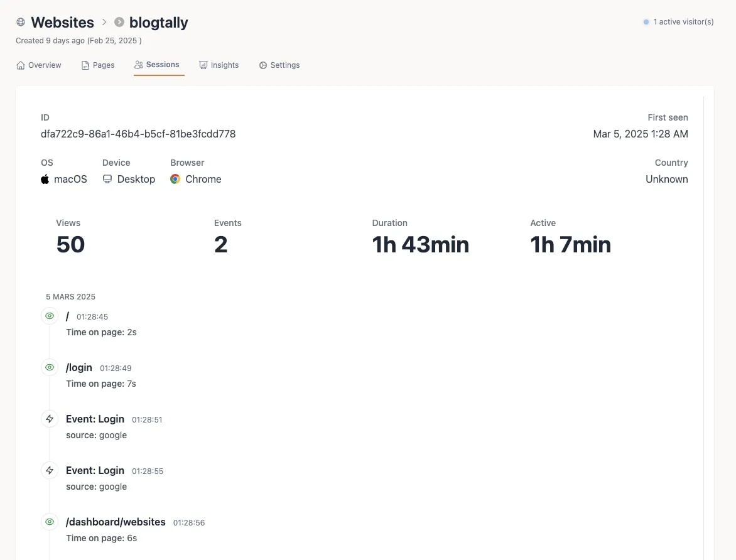Click the globe icon beside Websites
The height and width of the screenshot is (560, 736).
click(x=21, y=22)
